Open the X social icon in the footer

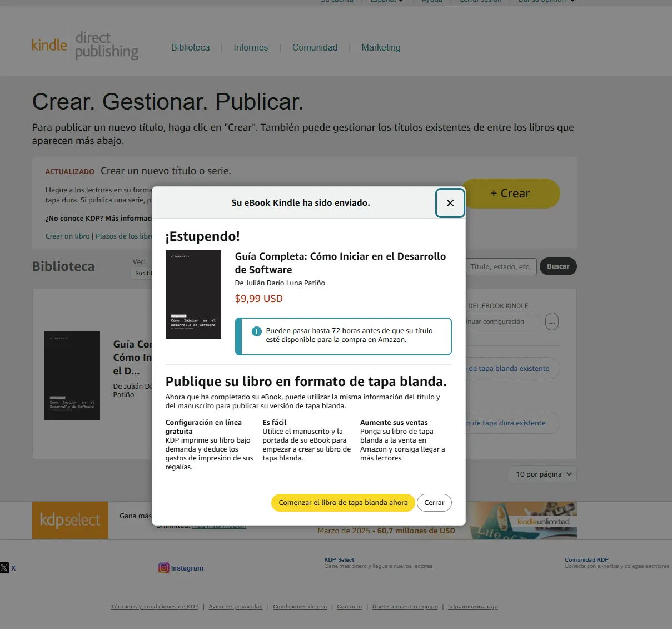click(4, 568)
